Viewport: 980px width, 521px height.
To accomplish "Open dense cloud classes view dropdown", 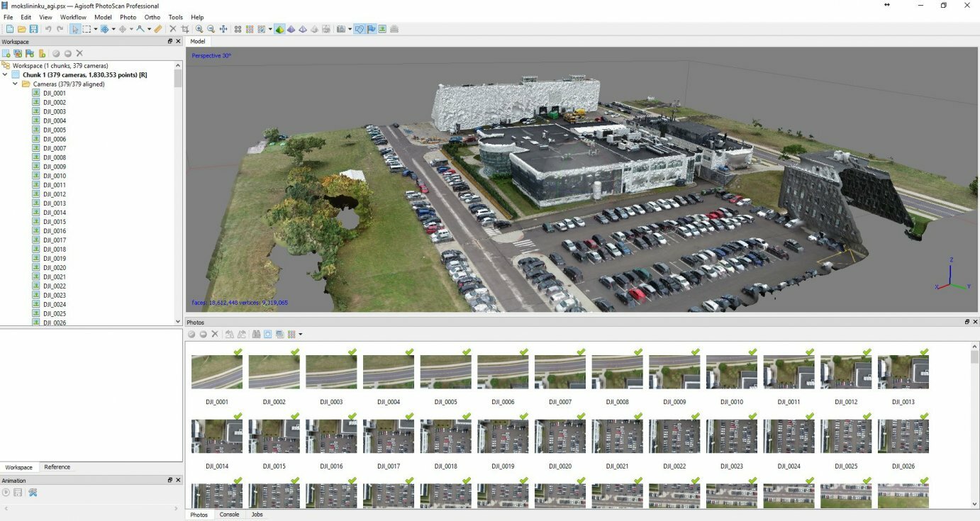I will pyautogui.click(x=270, y=29).
